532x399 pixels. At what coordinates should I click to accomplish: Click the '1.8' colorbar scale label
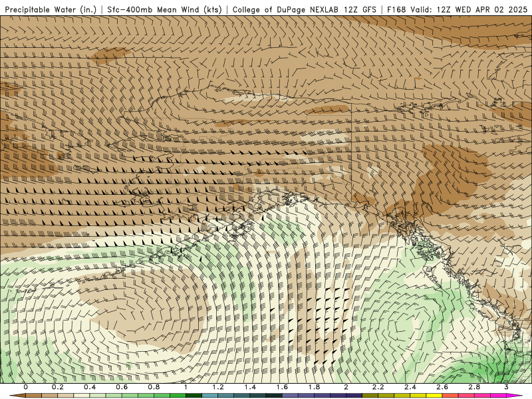click(x=314, y=387)
